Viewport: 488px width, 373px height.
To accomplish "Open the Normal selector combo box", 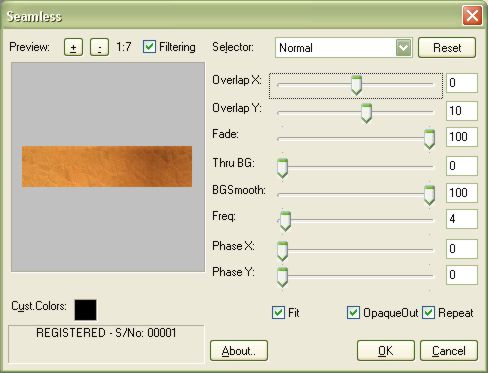I will click(x=344, y=48).
